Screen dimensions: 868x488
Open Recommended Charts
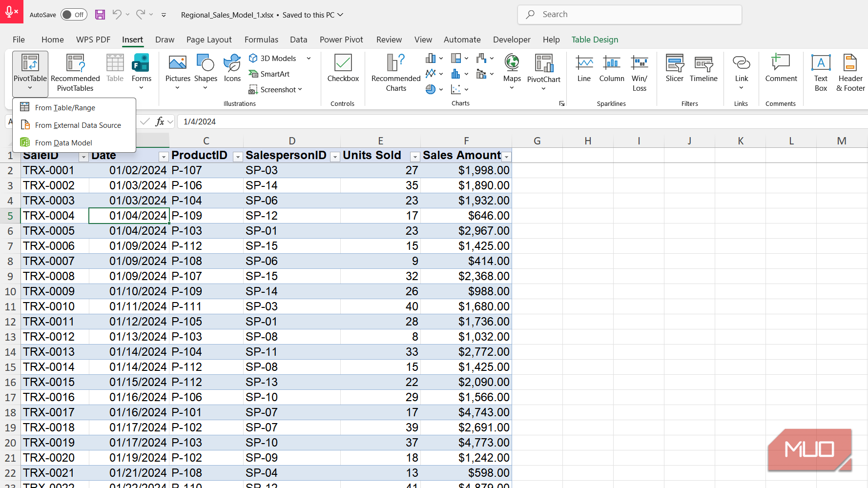point(396,73)
